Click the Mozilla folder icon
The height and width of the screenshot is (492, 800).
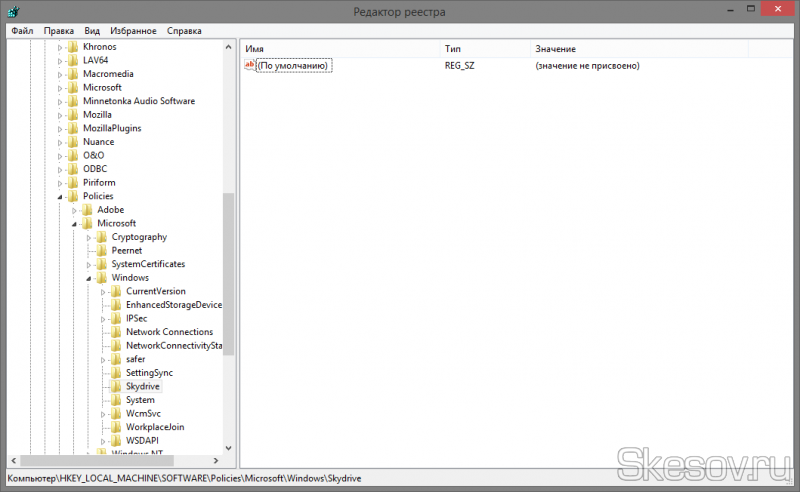click(72, 115)
